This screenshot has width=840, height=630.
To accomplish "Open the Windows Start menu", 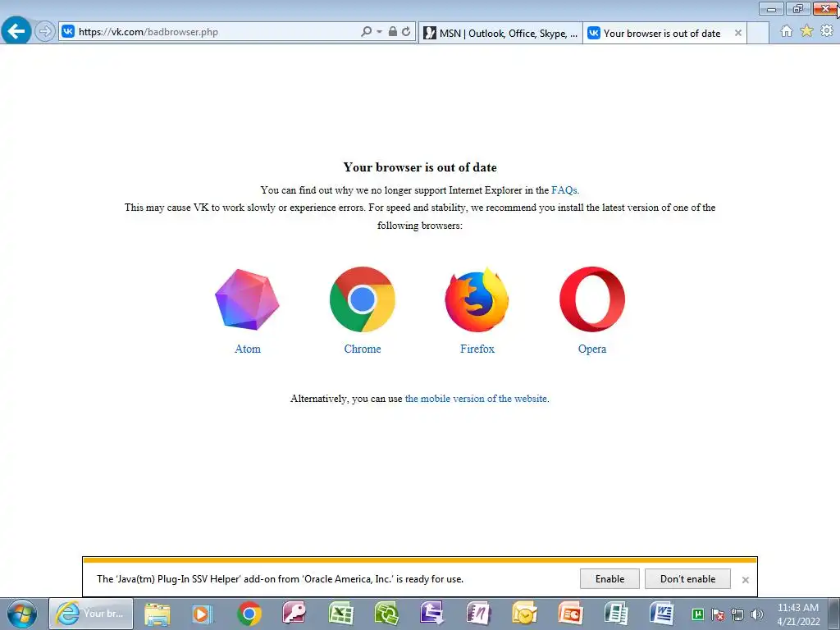I will click(x=22, y=614).
